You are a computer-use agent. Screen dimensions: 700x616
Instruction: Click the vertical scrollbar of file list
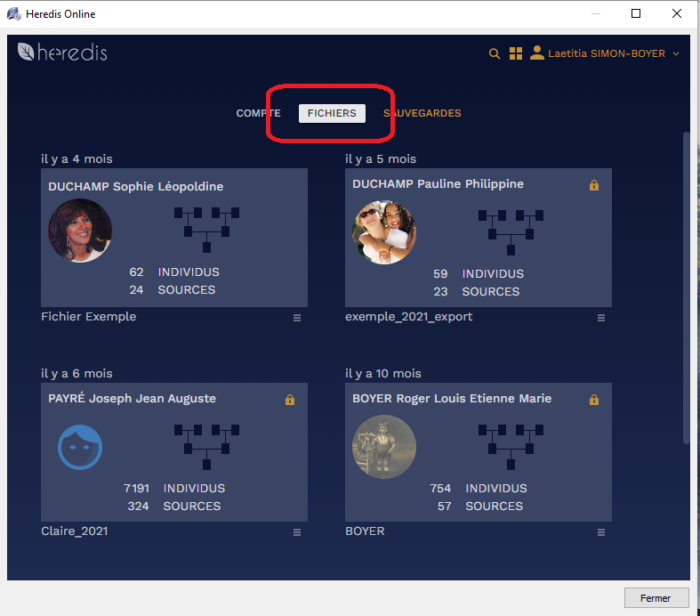(686, 288)
